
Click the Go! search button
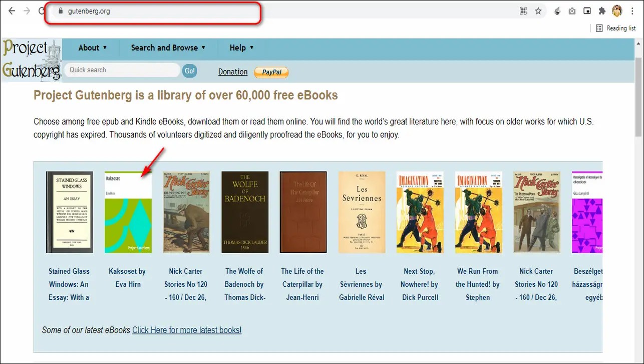[x=190, y=71]
